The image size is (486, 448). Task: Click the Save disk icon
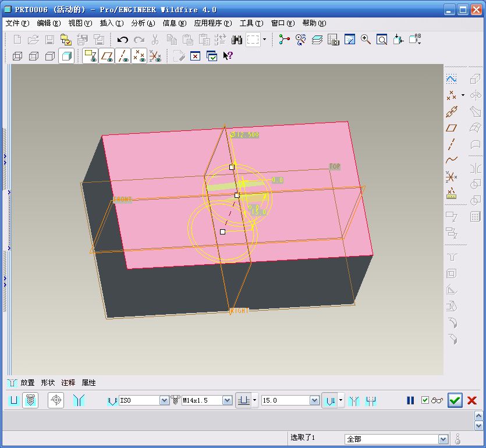pos(49,40)
